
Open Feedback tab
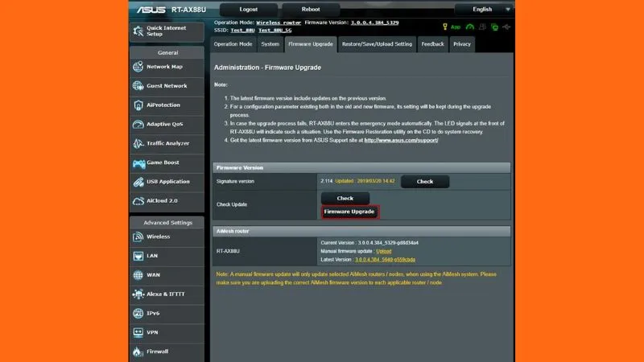pos(432,44)
